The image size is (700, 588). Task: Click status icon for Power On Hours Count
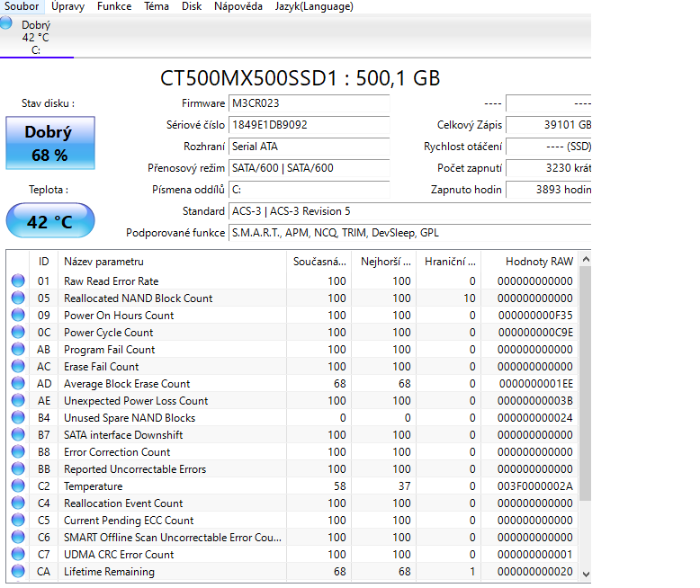(18, 315)
